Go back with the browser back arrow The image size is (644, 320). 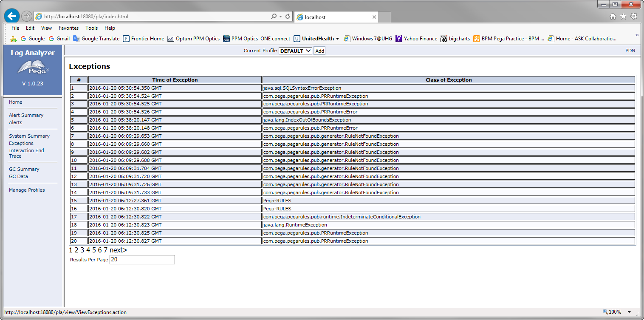[12, 16]
